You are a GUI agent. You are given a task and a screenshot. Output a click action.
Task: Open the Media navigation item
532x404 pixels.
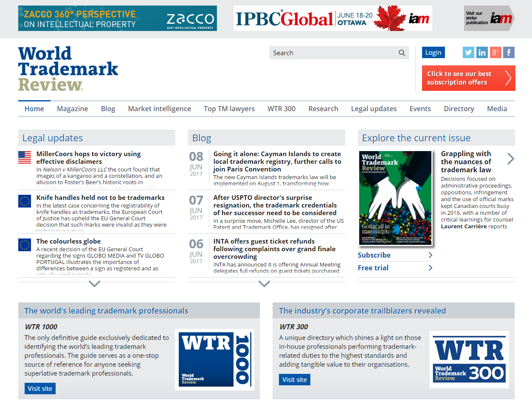click(497, 109)
